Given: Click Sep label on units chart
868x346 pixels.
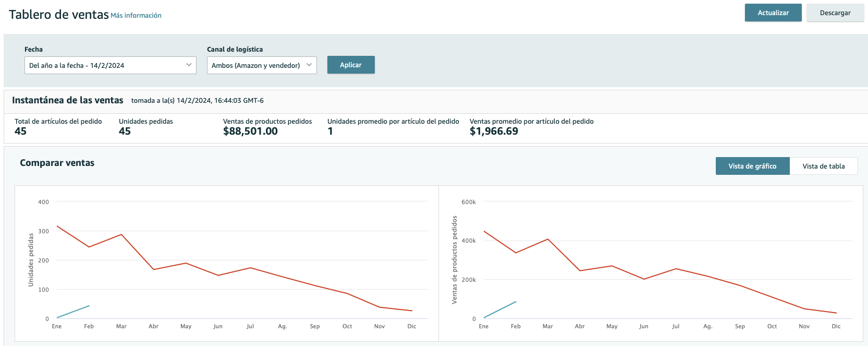Looking at the screenshot, I should tap(315, 326).
